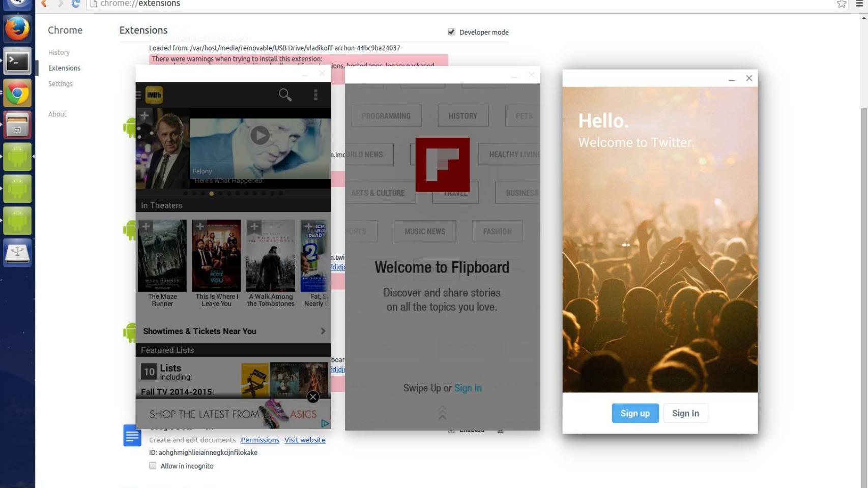The image size is (868, 488).
Task: Open The Maze Runner poster
Action: (162, 256)
